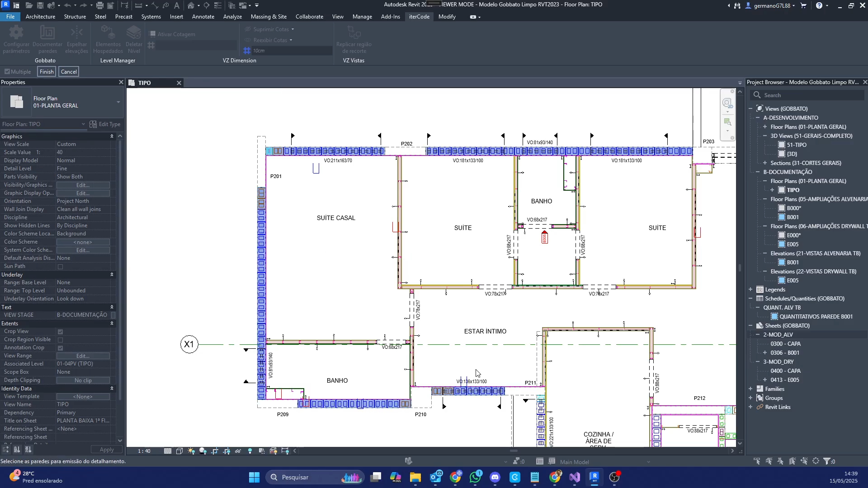This screenshot has width=868, height=488.
Task: Select the B001 view under Elevations ALVENARIA
Action: tap(793, 263)
